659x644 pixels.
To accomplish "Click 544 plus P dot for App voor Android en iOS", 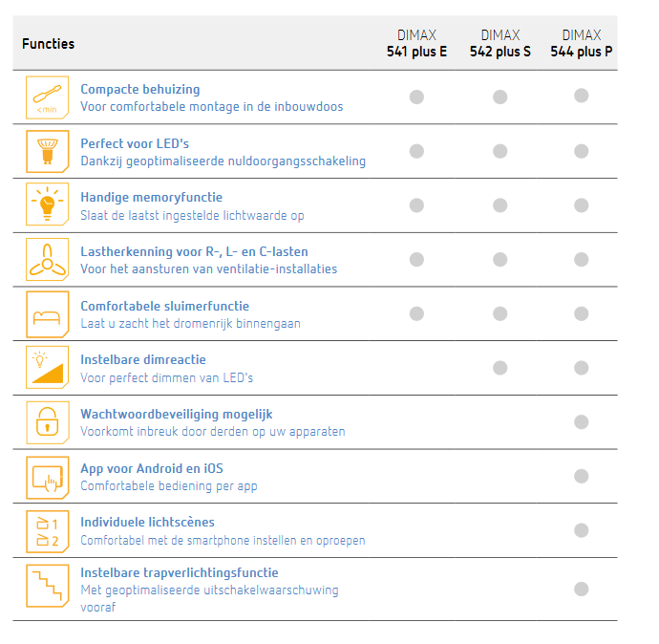I will pyautogui.click(x=582, y=476).
